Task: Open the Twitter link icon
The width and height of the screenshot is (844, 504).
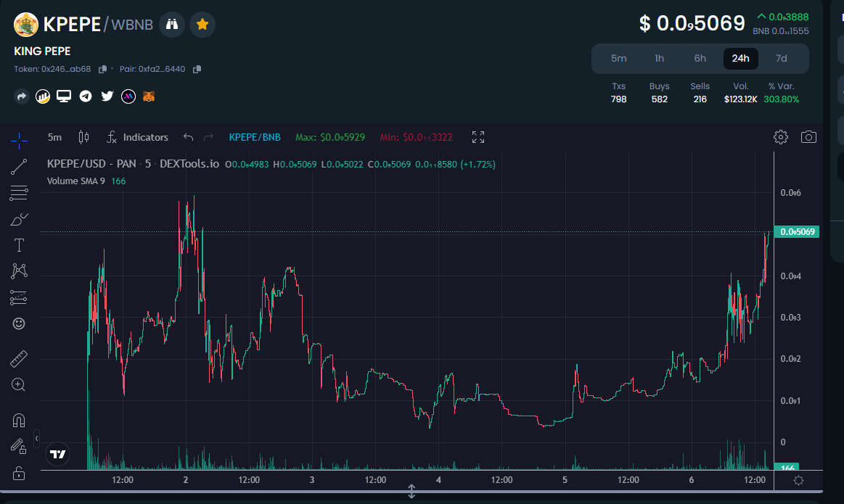Action: click(107, 96)
